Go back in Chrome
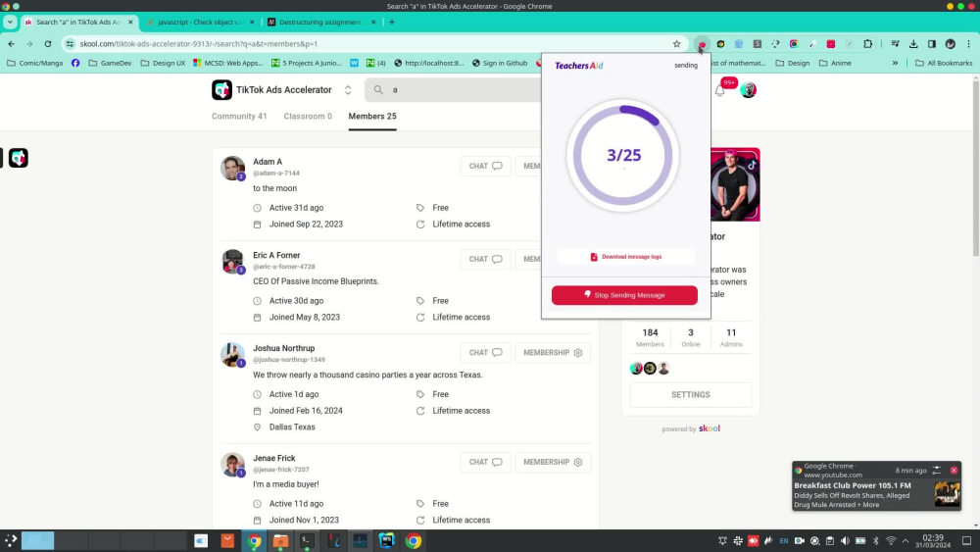Screen dimensions: 980x552 click(12, 44)
